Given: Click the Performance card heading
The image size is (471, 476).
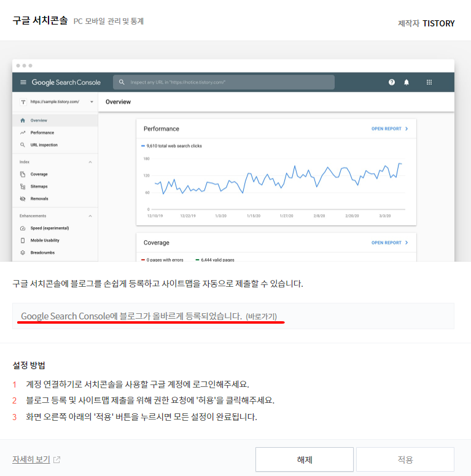Looking at the screenshot, I should [x=161, y=129].
